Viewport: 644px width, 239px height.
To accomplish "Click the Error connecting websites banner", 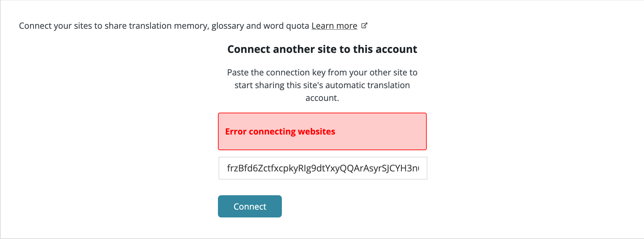I will [x=322, y=132].
